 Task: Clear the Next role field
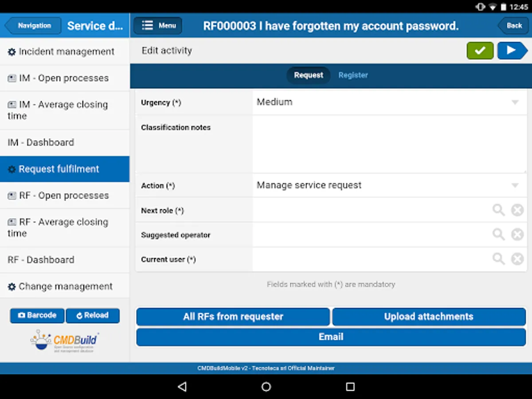click(517, 210)
